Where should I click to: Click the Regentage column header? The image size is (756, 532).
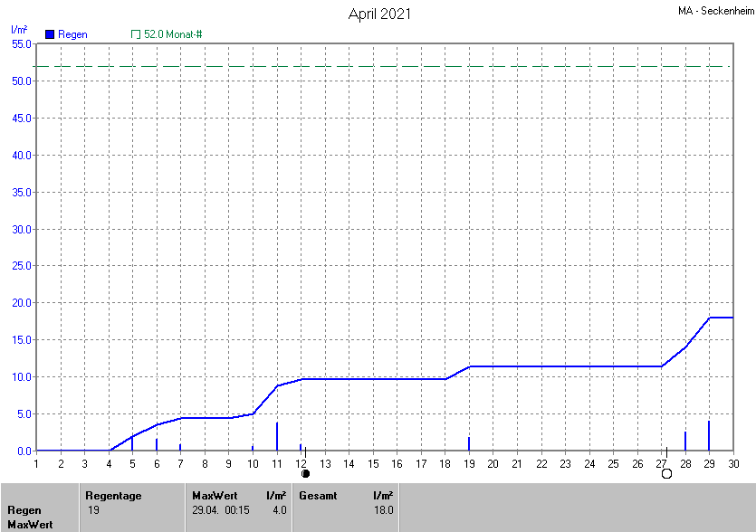(x=113, y=496)
